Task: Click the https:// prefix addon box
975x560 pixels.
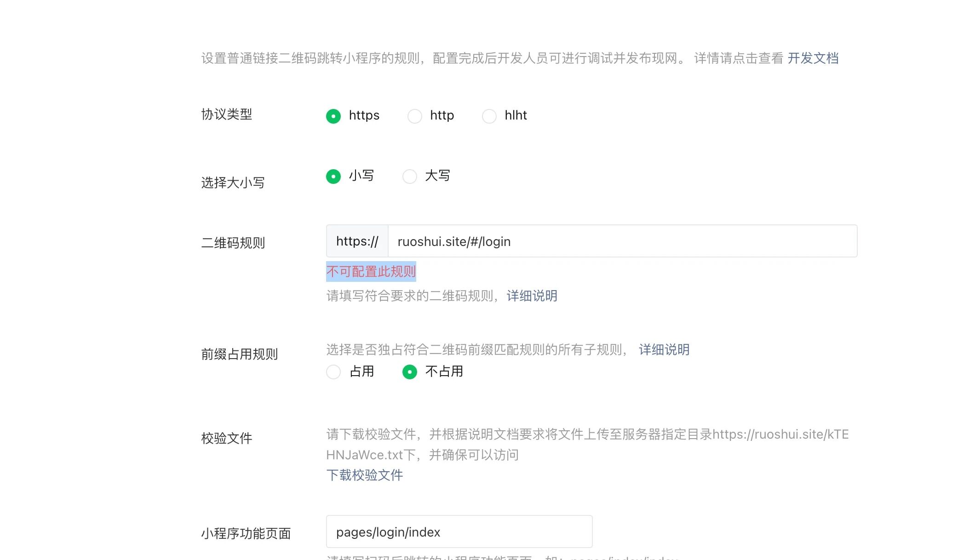Action: pos(357,241)
